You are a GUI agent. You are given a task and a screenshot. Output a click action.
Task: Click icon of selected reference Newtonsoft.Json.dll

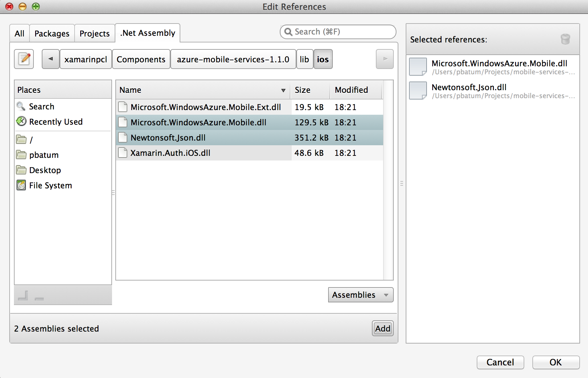pos(418,91)
